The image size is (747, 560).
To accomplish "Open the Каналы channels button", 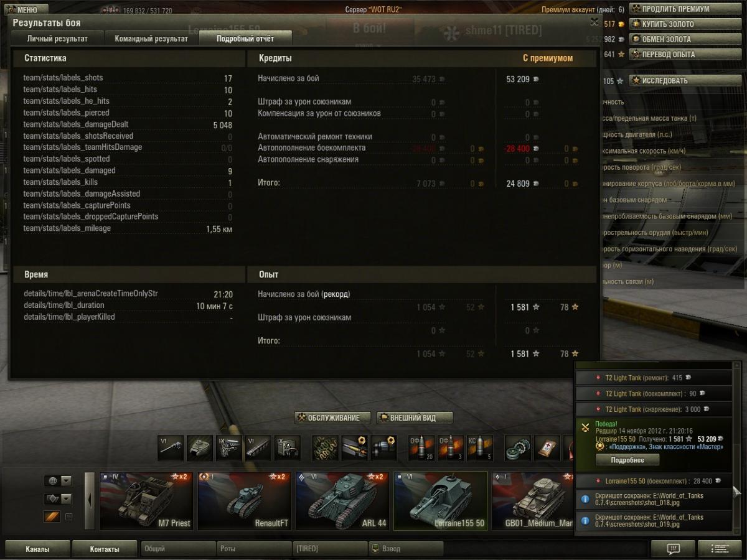I will 37,549.
